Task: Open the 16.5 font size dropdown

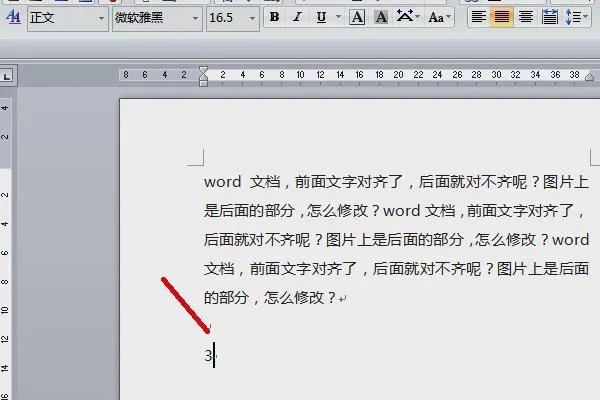Action: [252, 18]
